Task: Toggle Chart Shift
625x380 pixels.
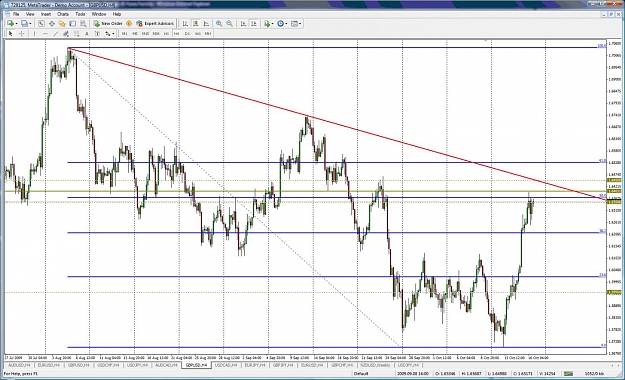Action: tap(254, 24)
